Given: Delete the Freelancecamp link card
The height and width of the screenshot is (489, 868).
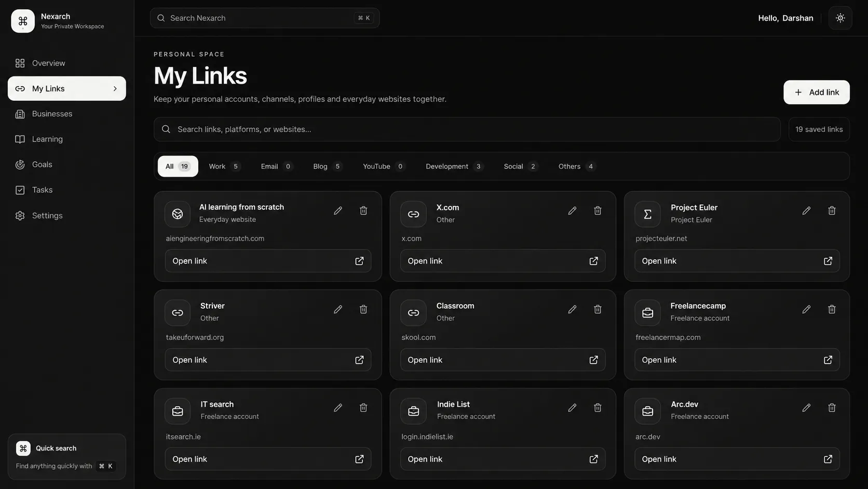Looking at the screenshot, I should pyautogui.click(x=832, y=309).
